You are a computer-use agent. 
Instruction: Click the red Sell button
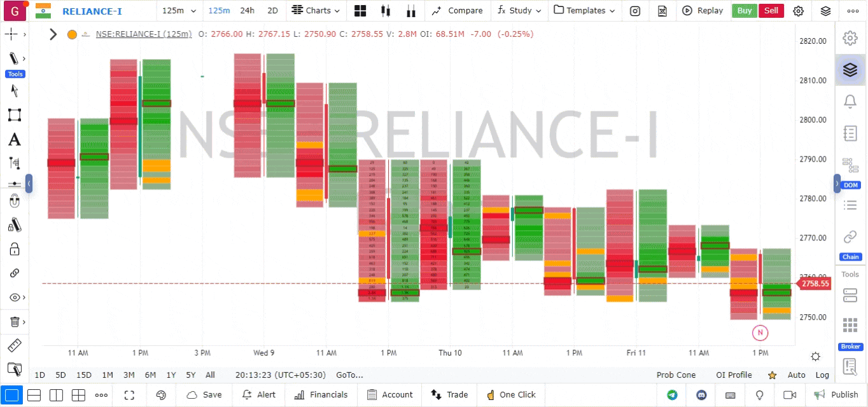click(x=771, y=11)
